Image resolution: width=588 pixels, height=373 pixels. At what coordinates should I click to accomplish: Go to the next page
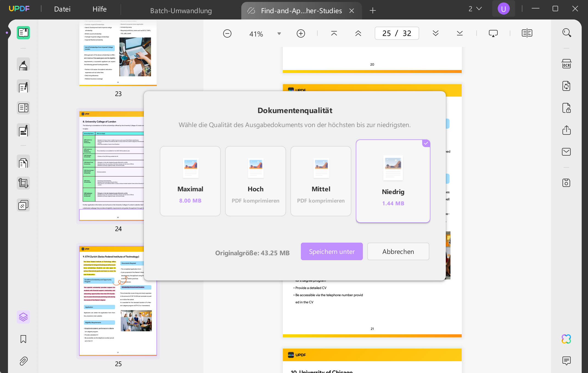pyautogui.click(x=436, y=33)
